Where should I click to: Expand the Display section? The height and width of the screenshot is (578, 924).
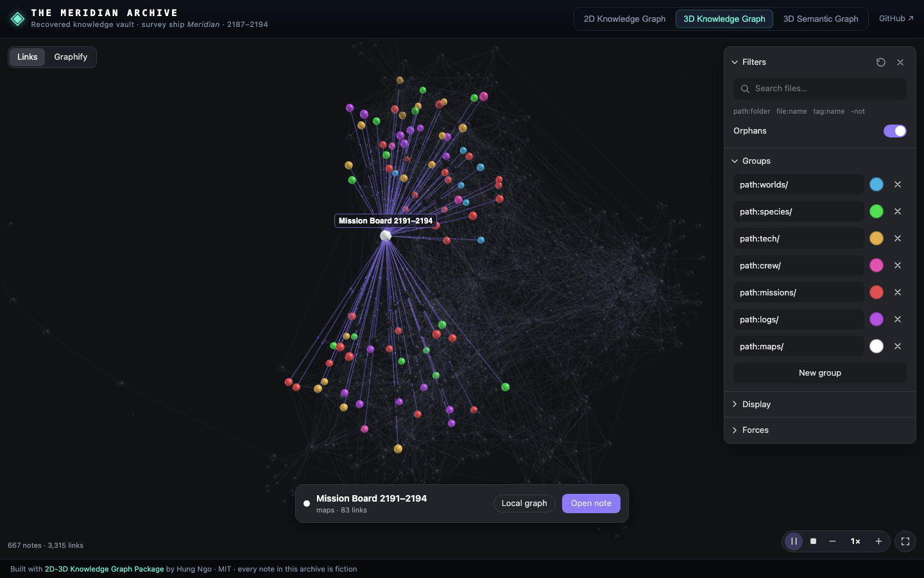coord(751,405)
